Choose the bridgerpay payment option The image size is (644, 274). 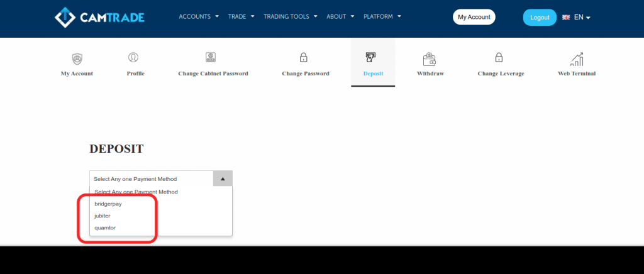point(161,204)
